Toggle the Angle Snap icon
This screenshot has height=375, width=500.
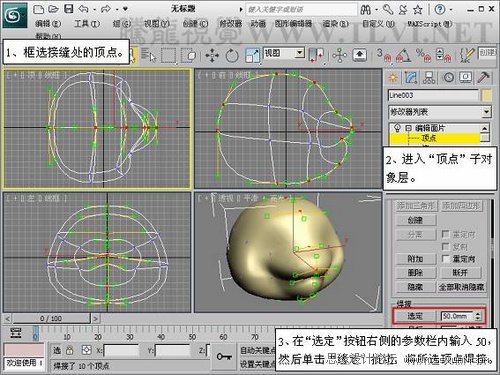pyautogui.click(x=403, y=55)
